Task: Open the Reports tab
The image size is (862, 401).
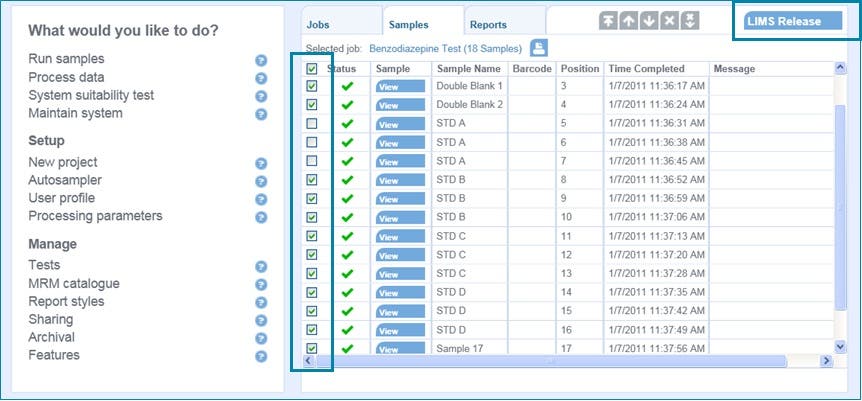Action: pos(488,24)
